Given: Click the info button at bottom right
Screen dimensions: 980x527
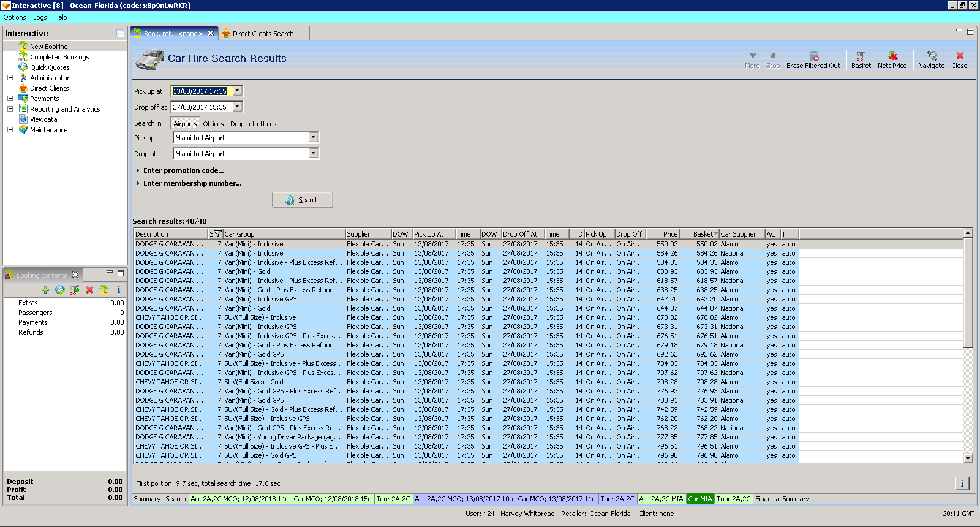Looking at the screenshot, I should 962,483.
